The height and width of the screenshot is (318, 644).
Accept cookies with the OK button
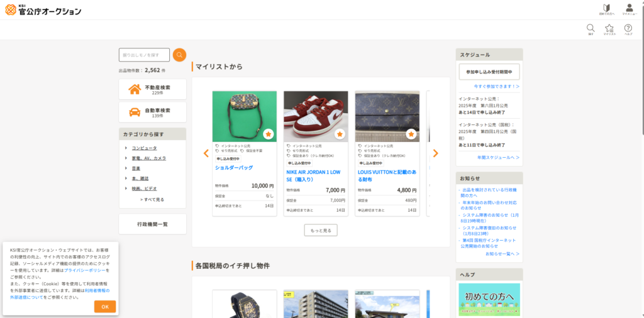coord(104,306)
